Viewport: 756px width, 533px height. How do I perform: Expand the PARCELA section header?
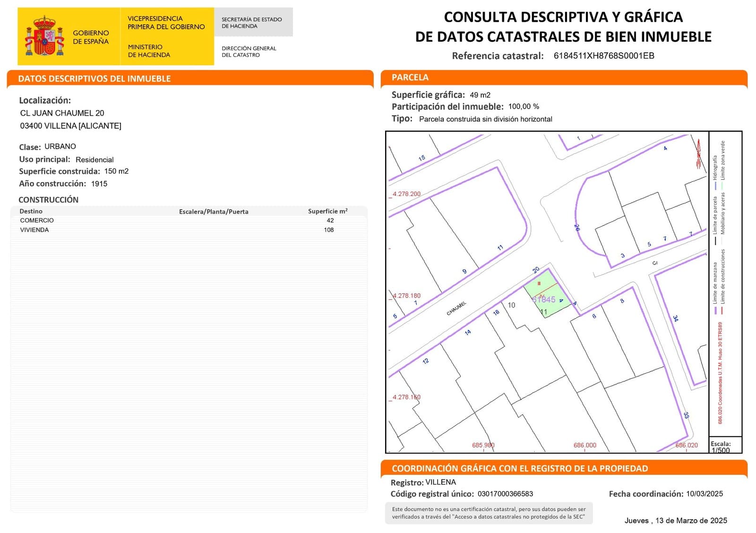tap(411, 77)
